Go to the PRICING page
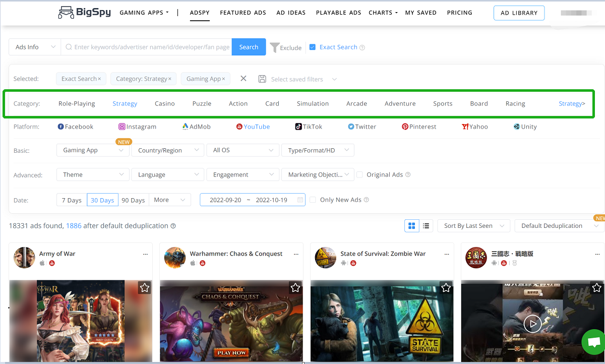 point(460,13)
